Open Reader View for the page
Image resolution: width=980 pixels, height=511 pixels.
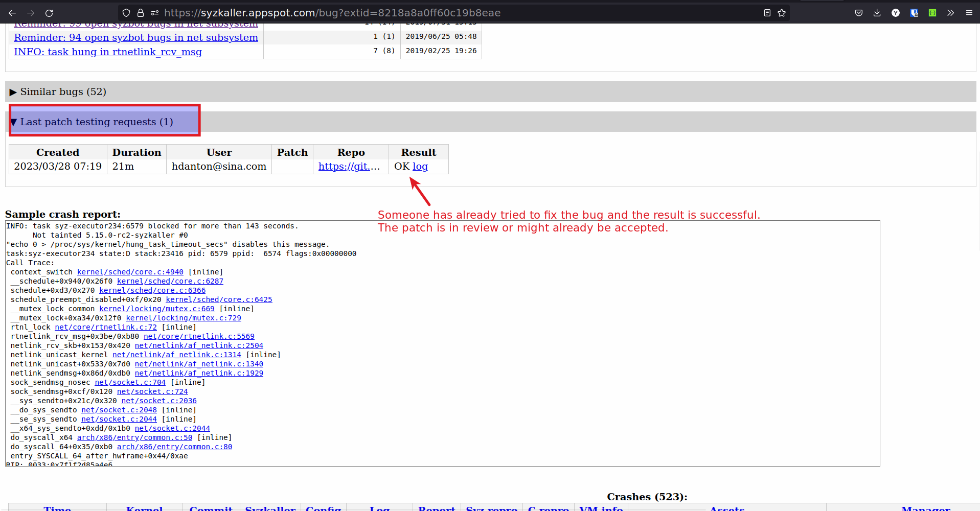coord(767,13)
